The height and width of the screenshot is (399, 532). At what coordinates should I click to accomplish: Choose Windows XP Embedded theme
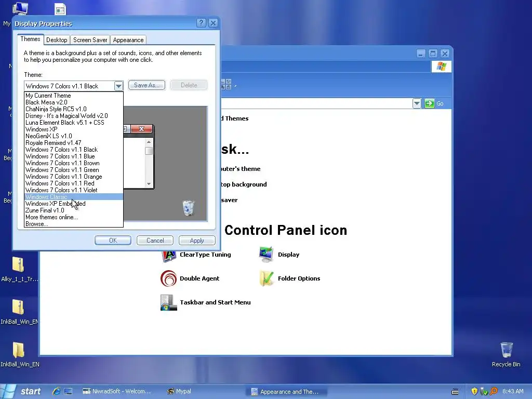point(74,204)
